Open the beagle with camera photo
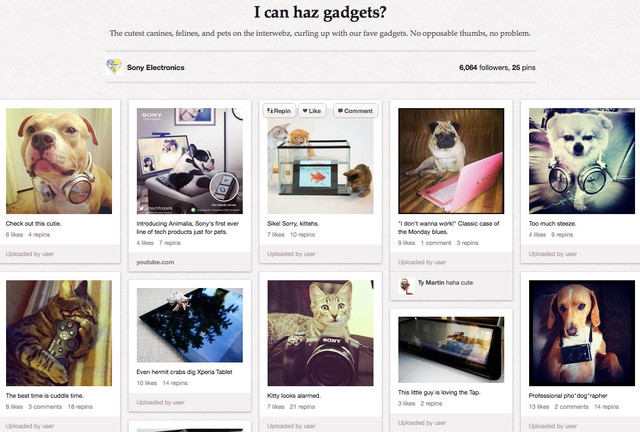Viewport: 640px width, 432px height. point(582,333)
